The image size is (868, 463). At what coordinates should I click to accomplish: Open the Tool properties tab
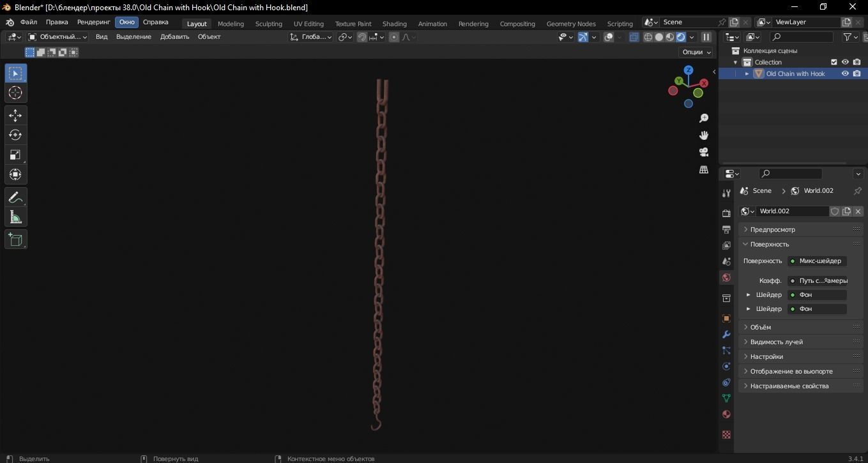726,194
